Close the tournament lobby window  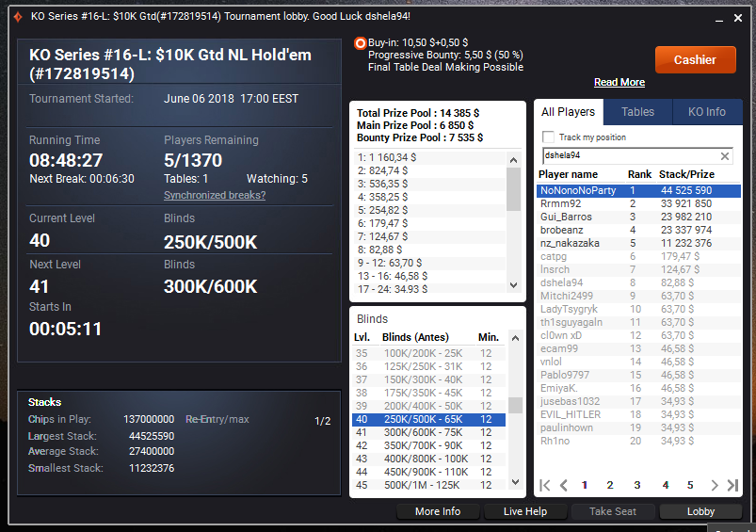click(738, 18)
